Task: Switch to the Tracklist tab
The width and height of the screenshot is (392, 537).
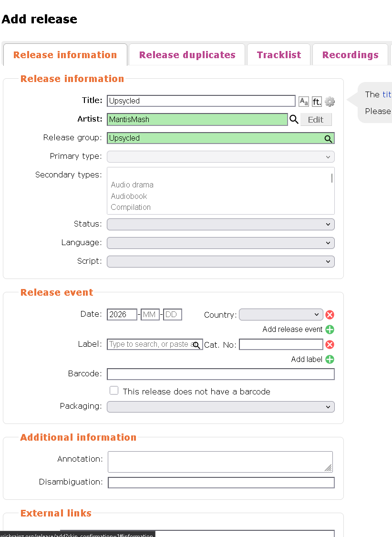Action: tap(279, 55)
